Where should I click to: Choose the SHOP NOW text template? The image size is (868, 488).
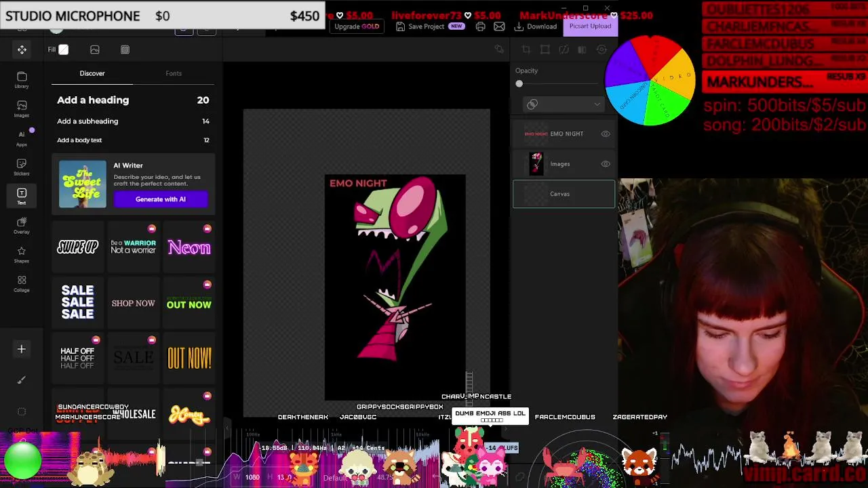pyautogui.click(x=134, y=303)
